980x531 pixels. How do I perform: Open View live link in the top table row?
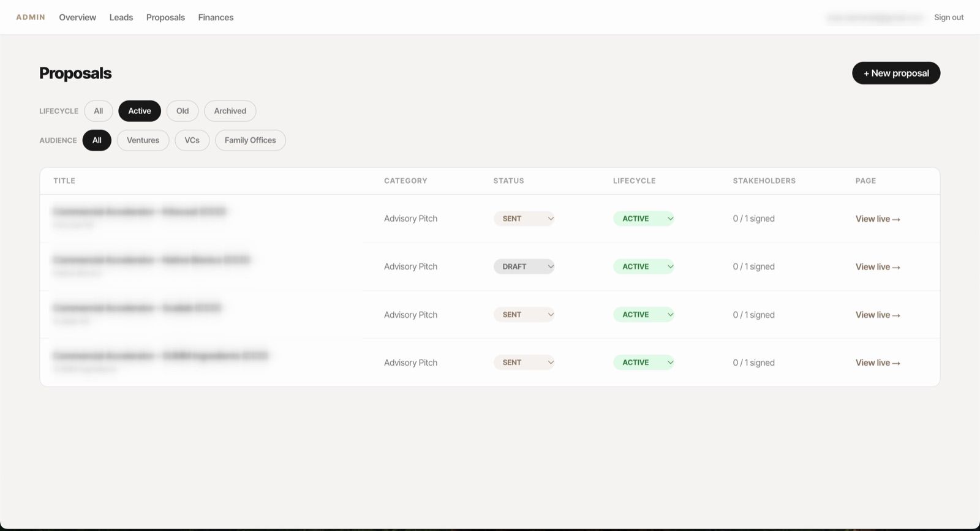[x=878, y=219]
